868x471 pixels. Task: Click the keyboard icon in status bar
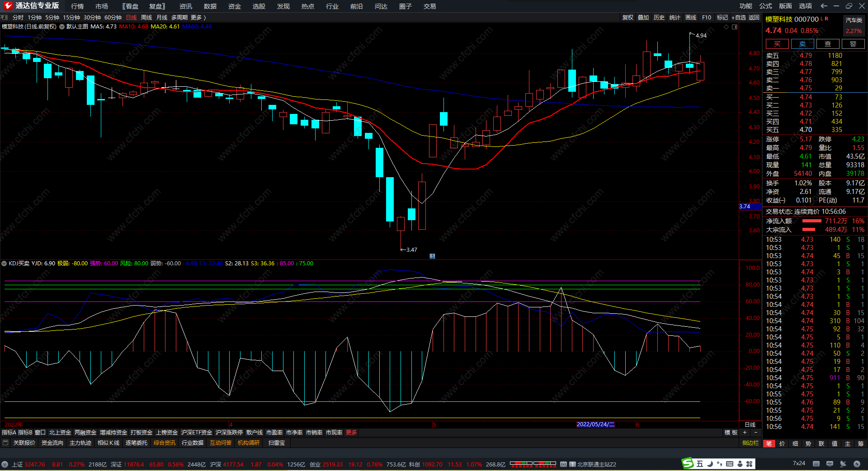point(816,464)
